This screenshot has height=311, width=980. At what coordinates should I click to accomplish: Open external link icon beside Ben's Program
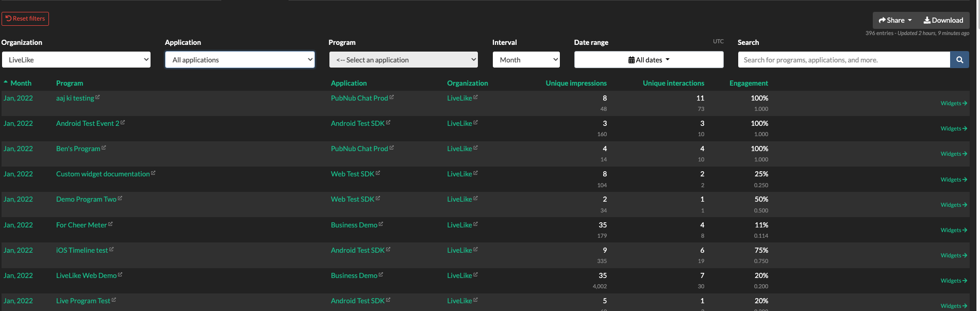[x=104, y=148]
